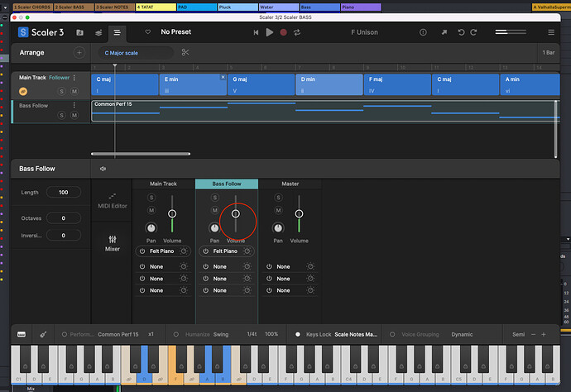Open the preset browser folder icon
This screenshot has width=571, height=392.
(79, 32)
